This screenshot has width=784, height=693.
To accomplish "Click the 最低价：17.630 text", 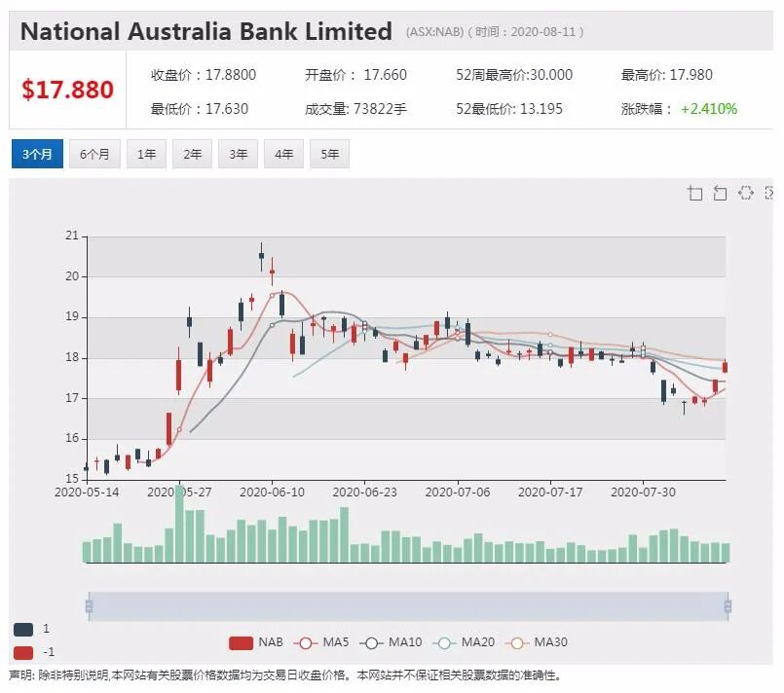I will tap(200, 109).
